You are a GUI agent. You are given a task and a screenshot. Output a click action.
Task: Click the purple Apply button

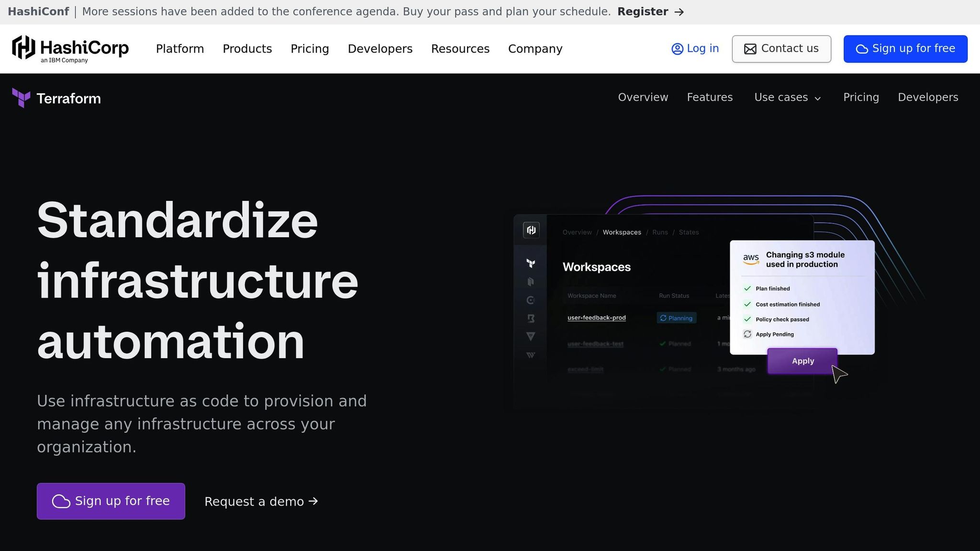click(x=802, y=361)
